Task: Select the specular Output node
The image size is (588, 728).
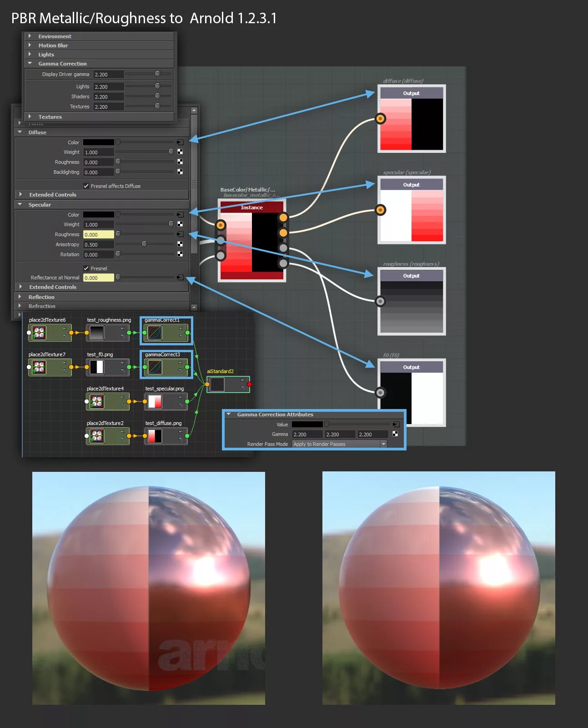Action: [x=412, y=210]
